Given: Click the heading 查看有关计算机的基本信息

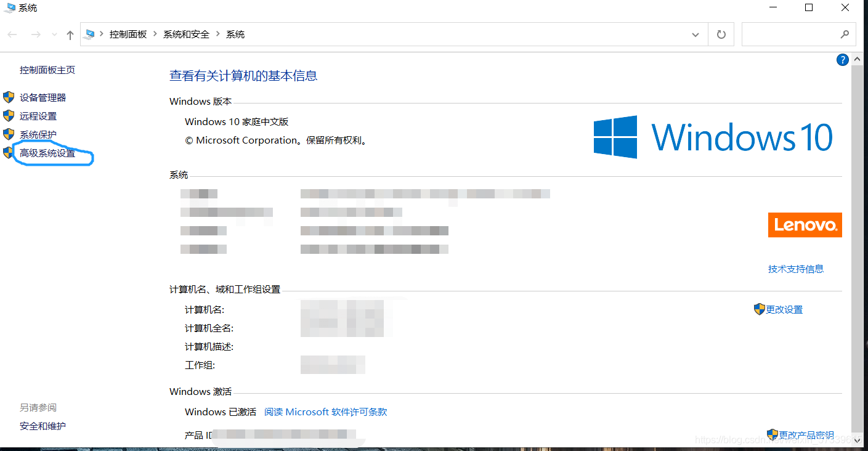Looking at the screenshot, I should point(243,76).
